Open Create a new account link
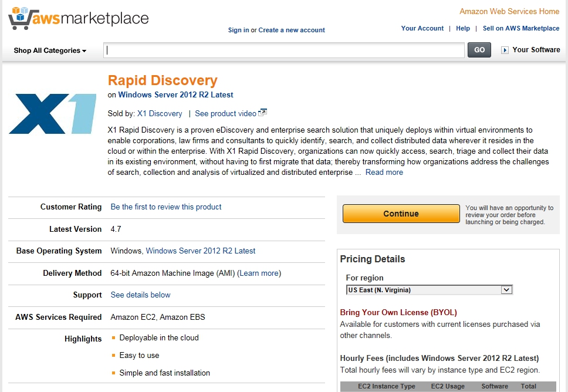 pyautogui.click(x=292, y=30)
